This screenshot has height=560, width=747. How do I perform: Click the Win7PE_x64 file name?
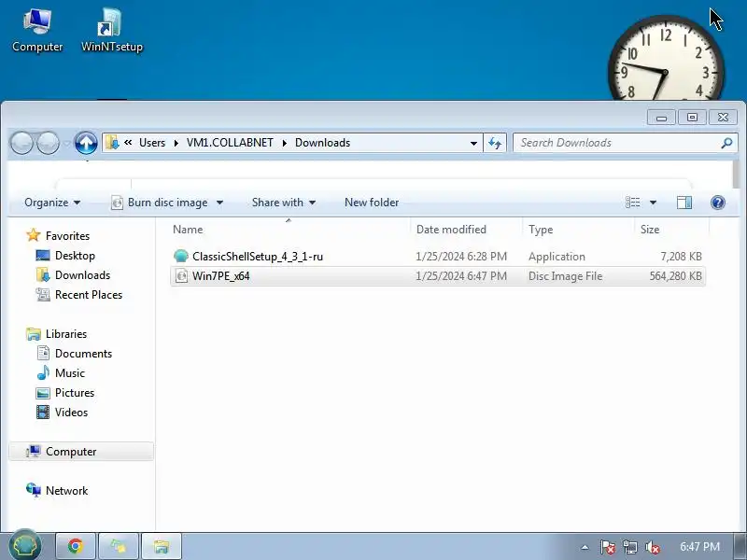pyautogui.click(x=221, y=276)
